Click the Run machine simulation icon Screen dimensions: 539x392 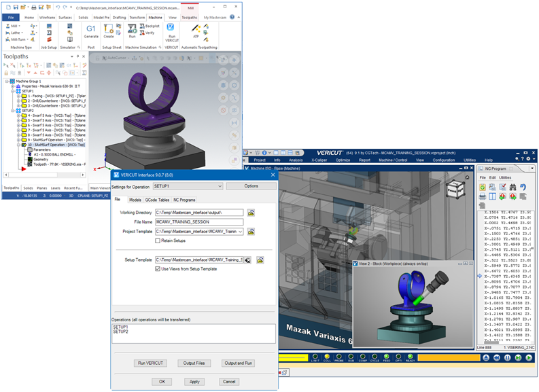click(132, 29)
